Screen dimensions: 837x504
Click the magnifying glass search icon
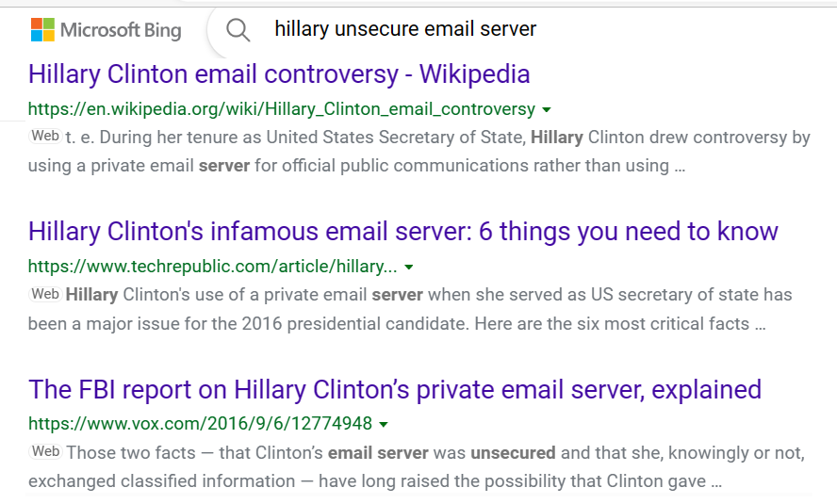pos(238,30)
